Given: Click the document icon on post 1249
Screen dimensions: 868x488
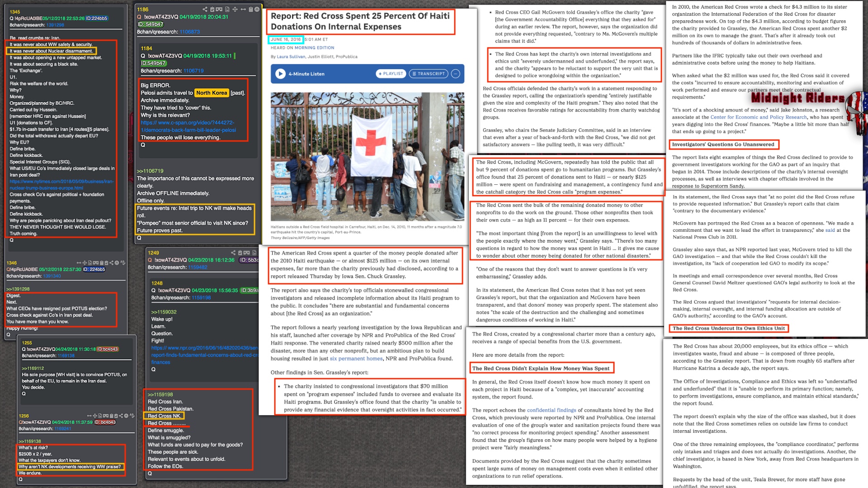Looking at the screenshot, I should pyautogui.click(x=254, y=253).
